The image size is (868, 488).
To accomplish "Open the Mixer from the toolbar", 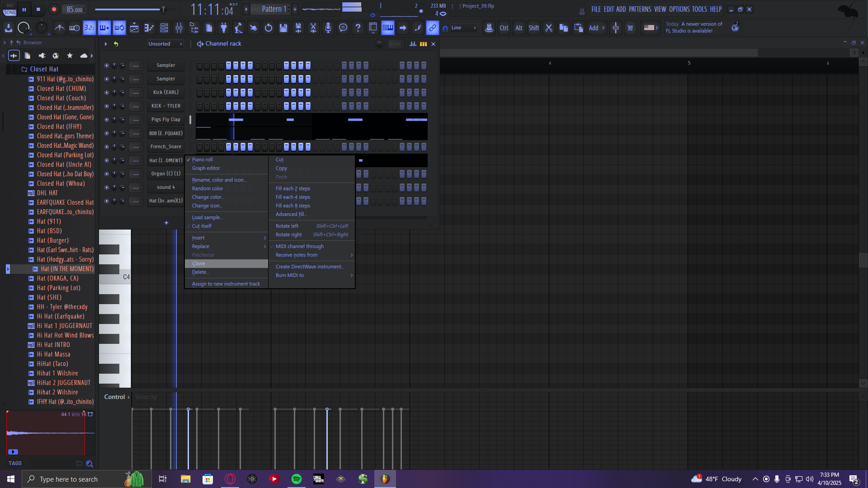I will [x=179, y=28].
